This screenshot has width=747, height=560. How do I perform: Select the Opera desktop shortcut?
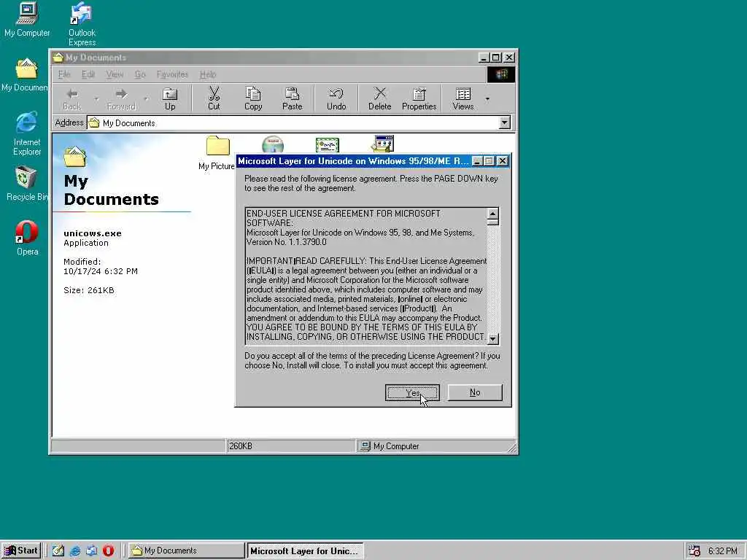coord(27,238)
